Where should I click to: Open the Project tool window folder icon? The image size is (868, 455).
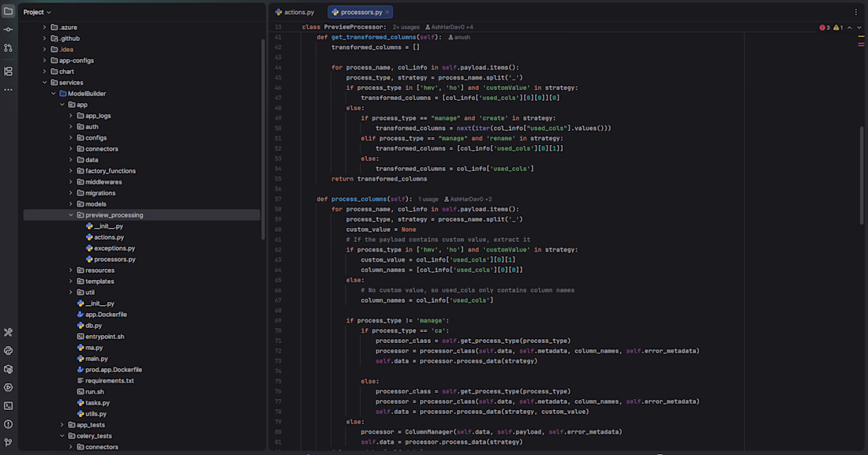click(9, 11)
